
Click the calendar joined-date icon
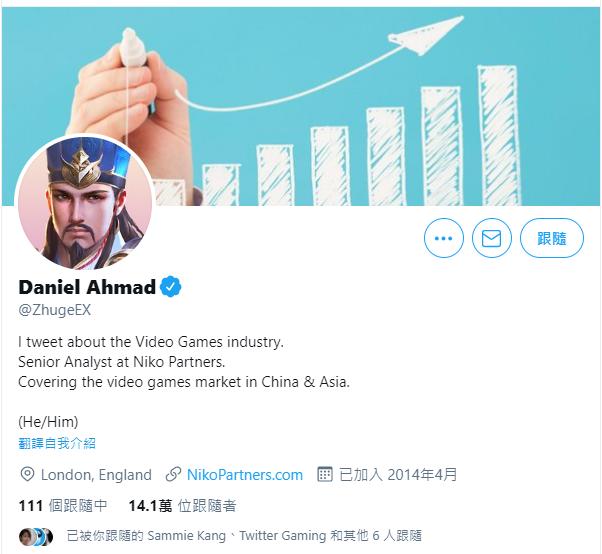[325, 474]
